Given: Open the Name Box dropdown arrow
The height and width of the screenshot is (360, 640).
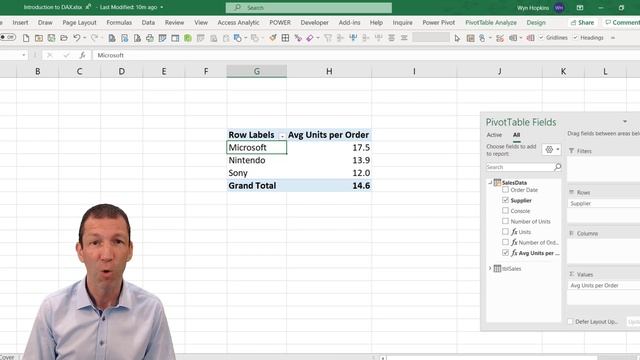Looking at the screenshot, I should pos(24,55).
